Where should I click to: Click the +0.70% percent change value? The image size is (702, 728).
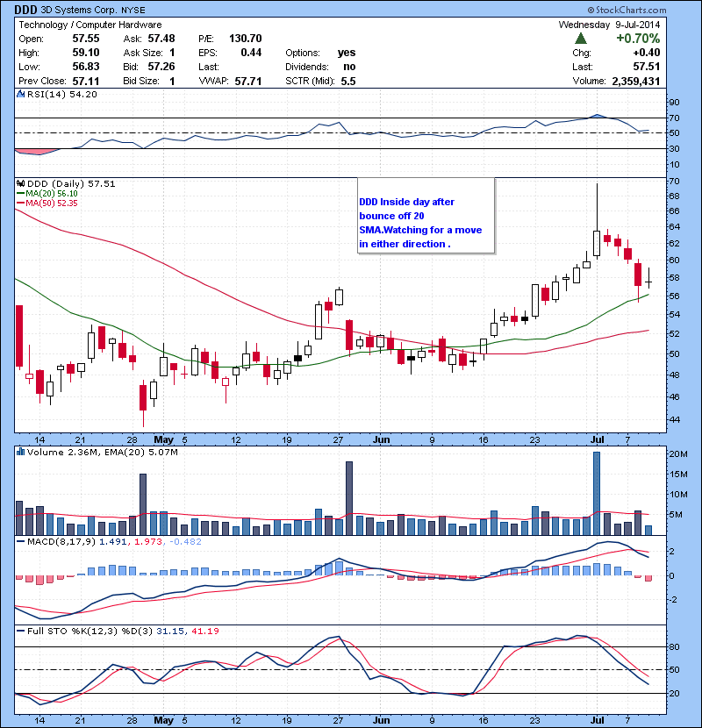(x=638, y=38)
